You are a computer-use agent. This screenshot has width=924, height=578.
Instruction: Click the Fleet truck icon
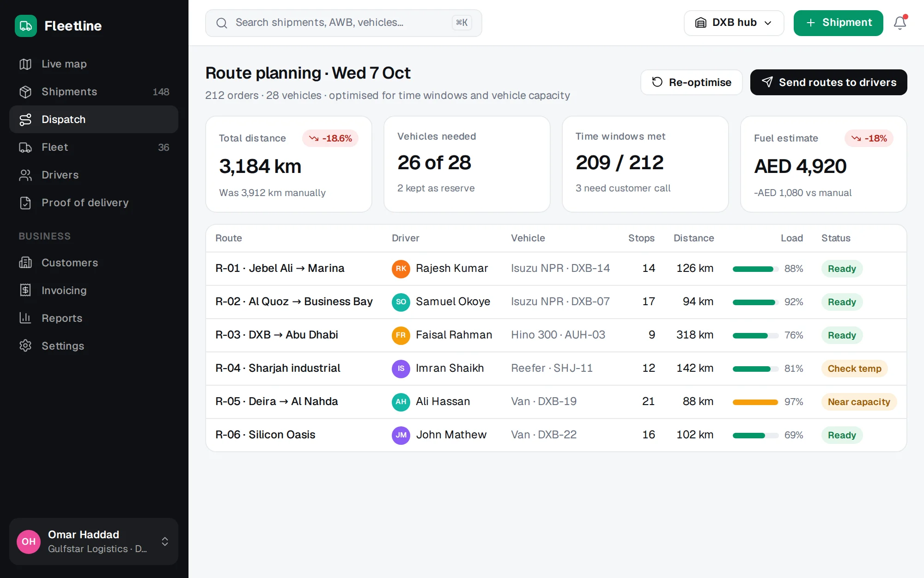25,147
